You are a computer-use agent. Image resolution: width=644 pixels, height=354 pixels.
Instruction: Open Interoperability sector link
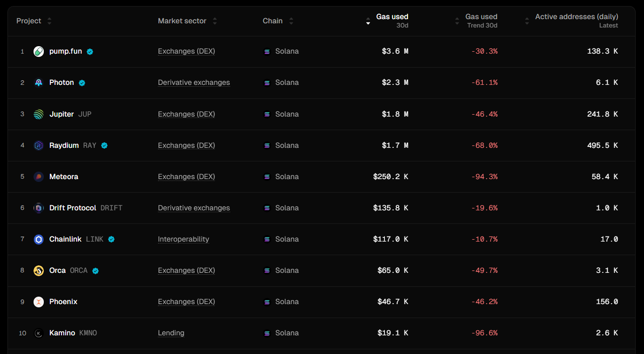(x=184, y=239)
